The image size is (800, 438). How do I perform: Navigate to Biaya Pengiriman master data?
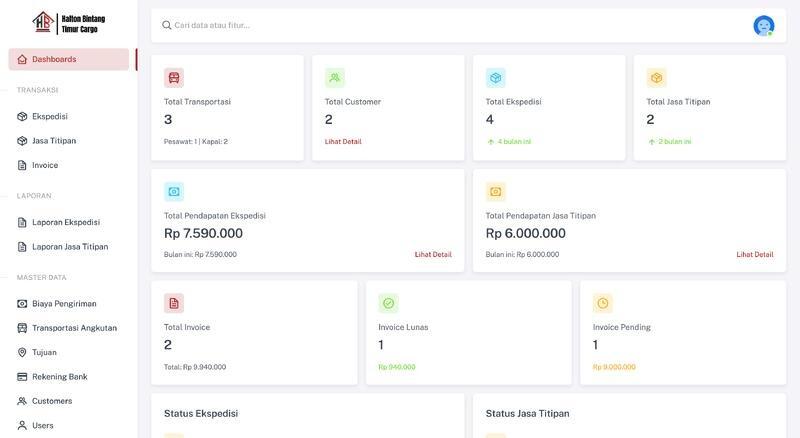click(64, 303)
